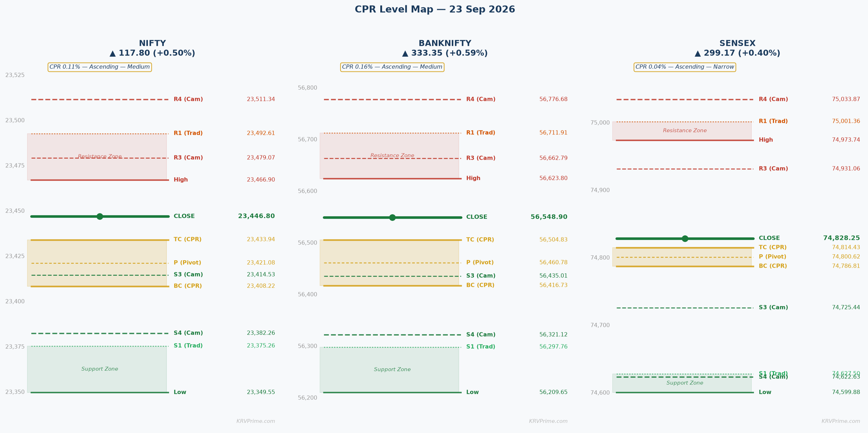The image size is (868, 433).
Task: Click BANKNIFTY Low value 56,209.65
Action: click(554, 392)
